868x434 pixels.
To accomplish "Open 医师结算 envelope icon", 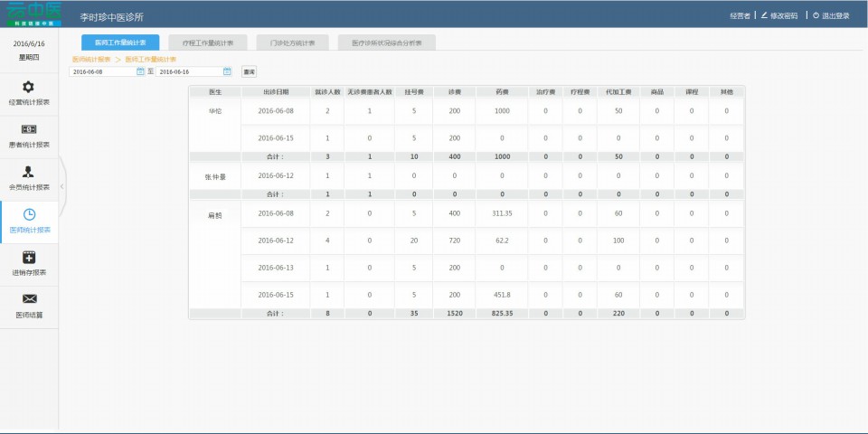I will (29, 299).
